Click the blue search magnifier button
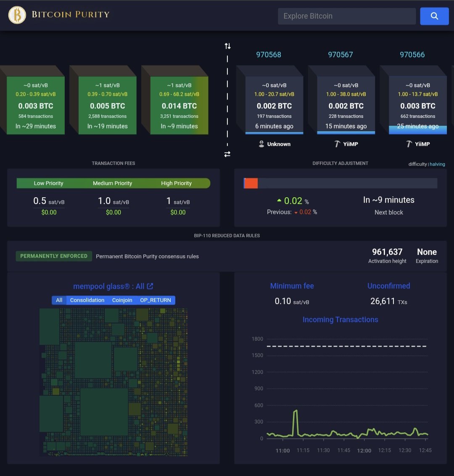 [434, 16]
